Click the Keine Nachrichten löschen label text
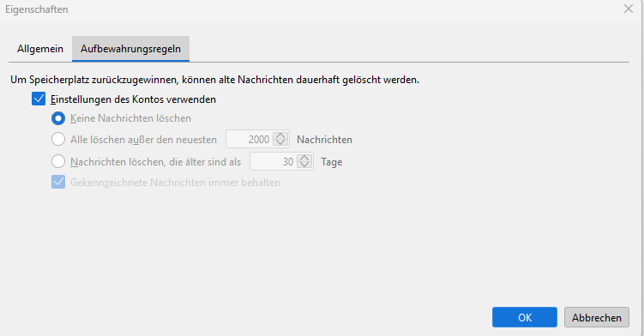 coord(130,118)
